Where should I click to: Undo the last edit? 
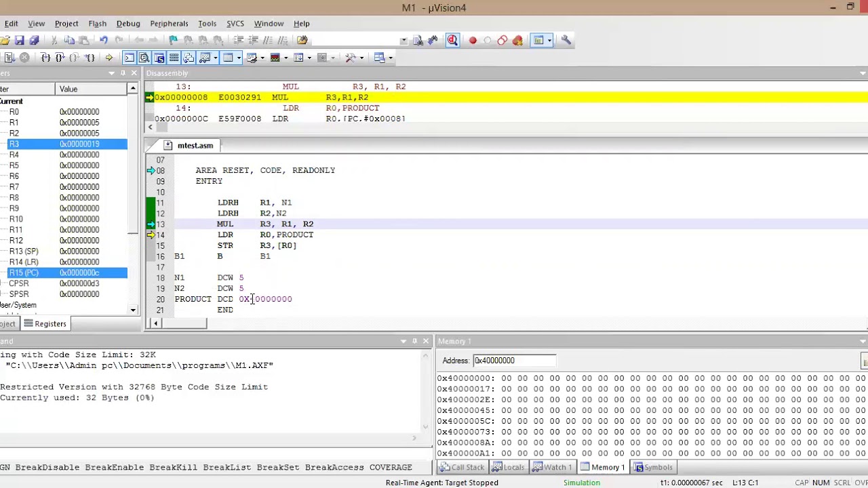click(x=104, y=41)
